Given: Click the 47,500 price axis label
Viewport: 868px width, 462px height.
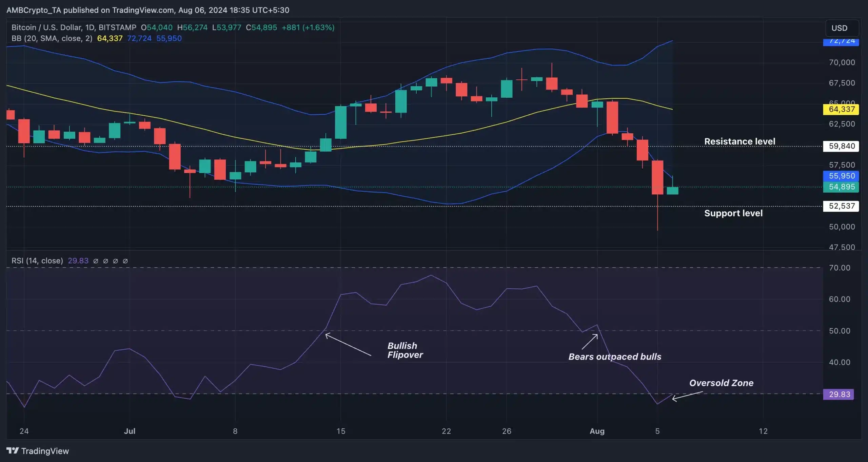Looking at the screenshot, I should coord(842,247).
